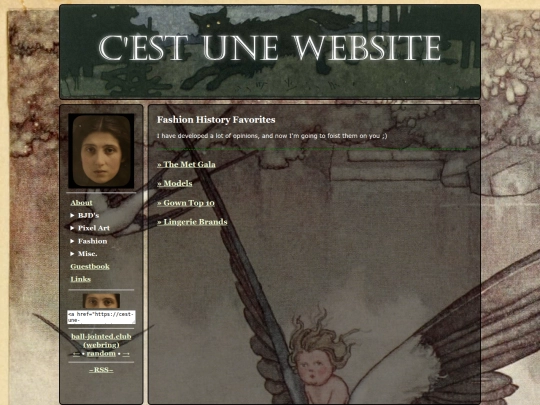Expand the Misc. sidebar section

tap(84, 253)
